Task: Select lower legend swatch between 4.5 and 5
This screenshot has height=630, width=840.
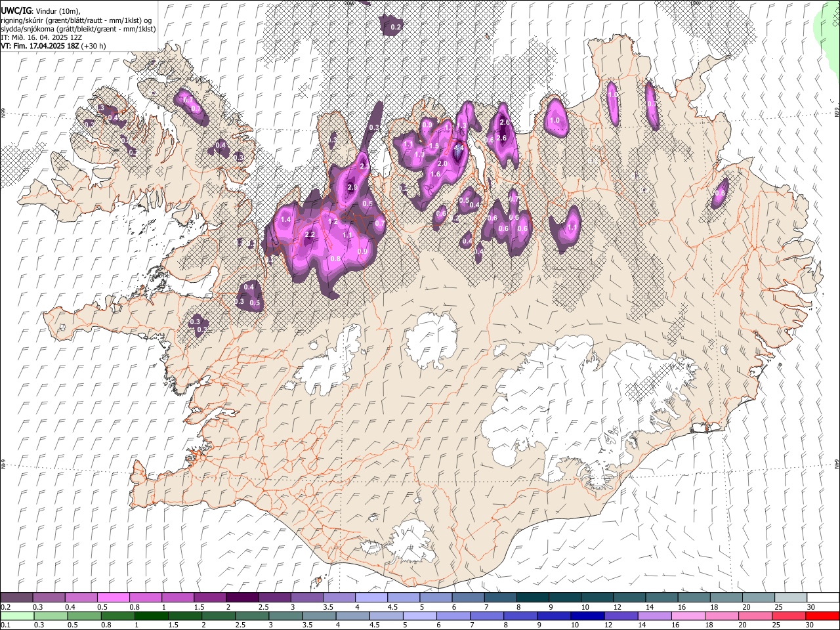Action: (x=385, y=616)
